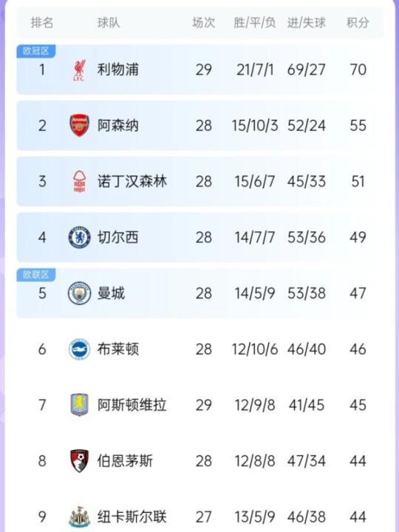The image size is (399, 532).
Task: Select the Chelsea lion badge
Action: [x=79, y=237]
